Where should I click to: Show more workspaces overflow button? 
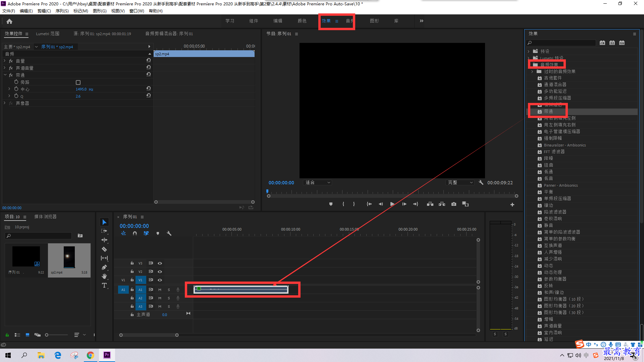tap(422, 21)
